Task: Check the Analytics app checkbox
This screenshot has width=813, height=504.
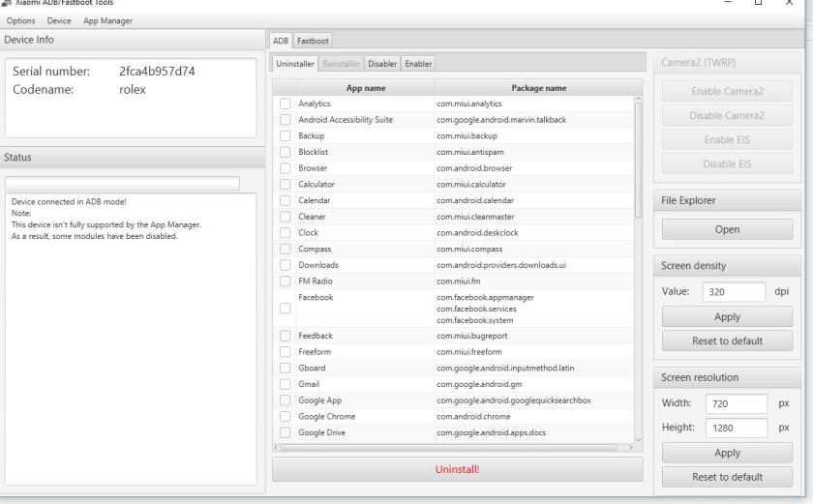Action: [285, 104]
